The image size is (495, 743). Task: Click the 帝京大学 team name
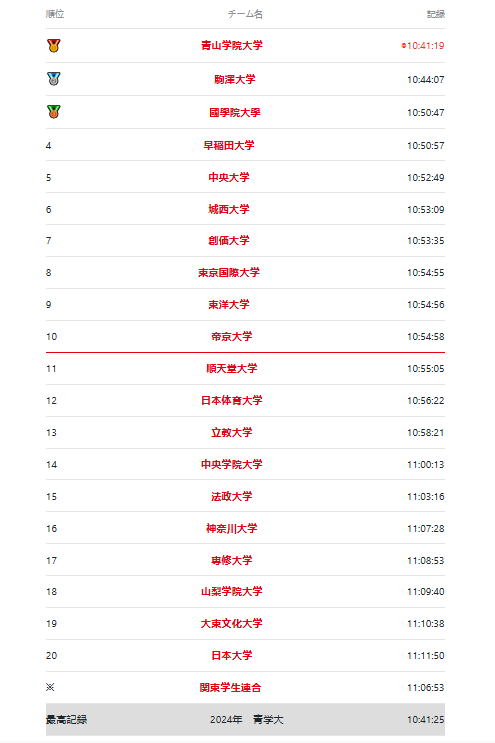pos(232,336)
